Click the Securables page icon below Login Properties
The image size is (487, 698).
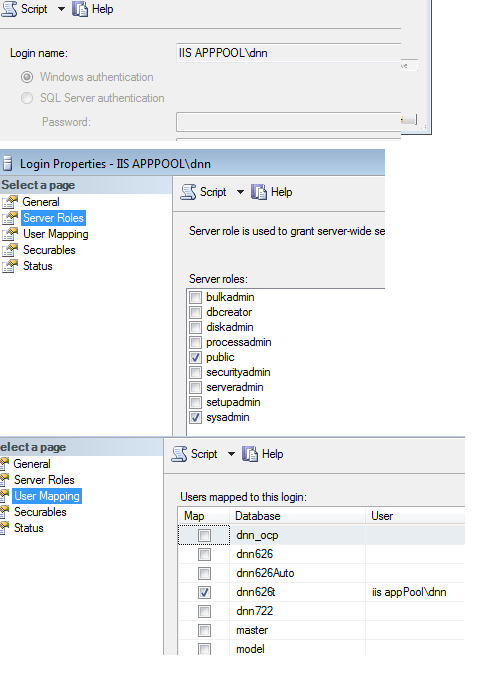click(10, 250)
